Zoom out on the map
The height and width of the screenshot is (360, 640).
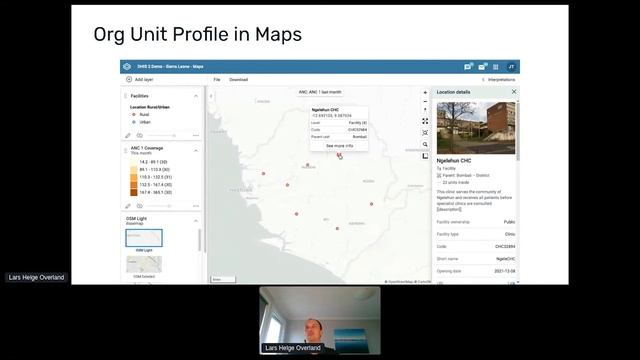[425, 101]
